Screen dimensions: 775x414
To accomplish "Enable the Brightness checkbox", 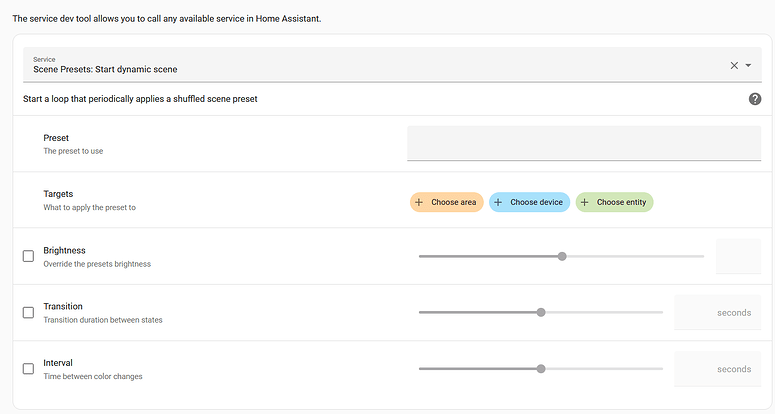I will [28, 256].
